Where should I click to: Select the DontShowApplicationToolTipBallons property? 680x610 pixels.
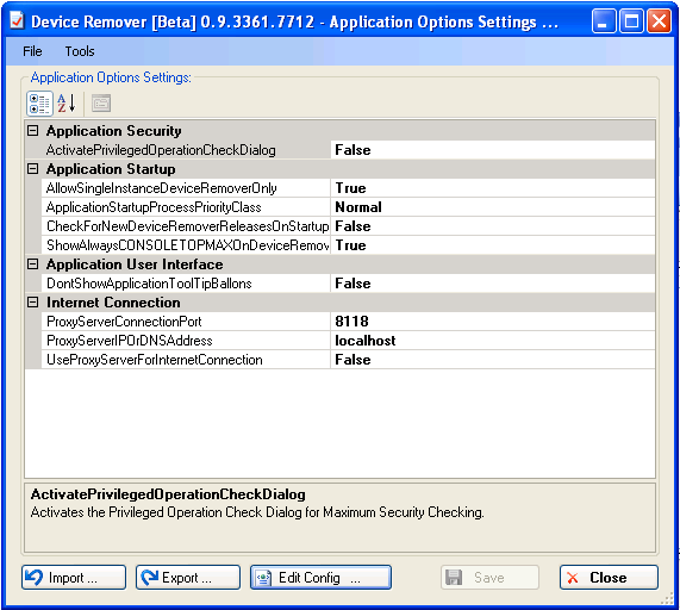[x=186, y=283]
